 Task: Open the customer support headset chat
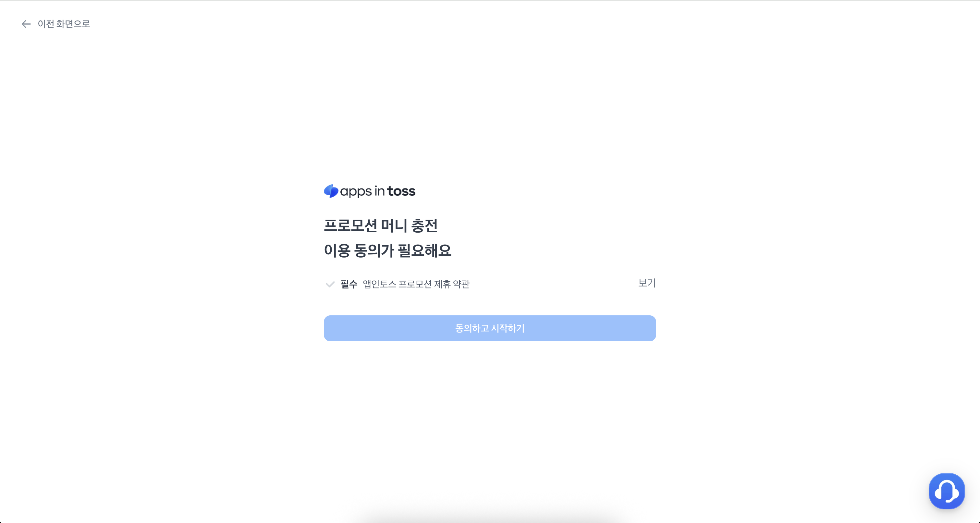pyautogui.click(x=947, y=491)
